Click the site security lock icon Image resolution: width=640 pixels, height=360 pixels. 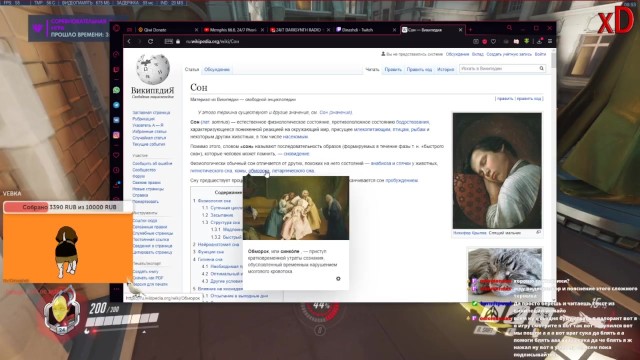point(178,42)
